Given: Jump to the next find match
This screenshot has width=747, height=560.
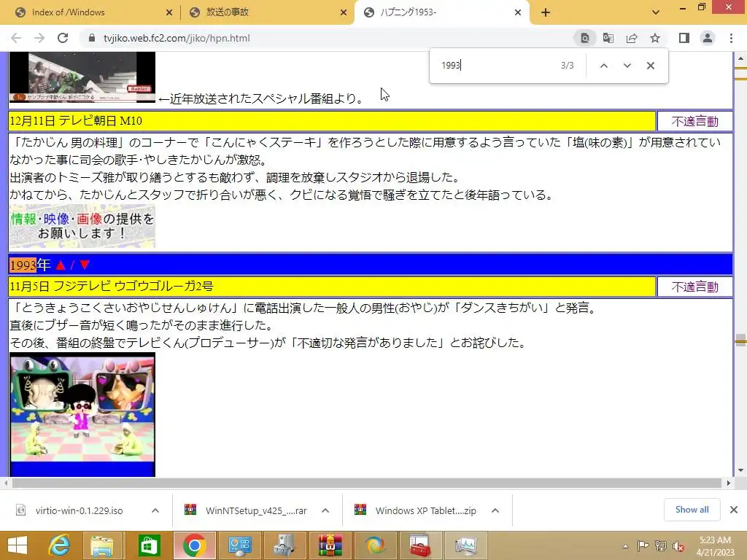Looking at the screenshot, I should [x=627, y=66].
